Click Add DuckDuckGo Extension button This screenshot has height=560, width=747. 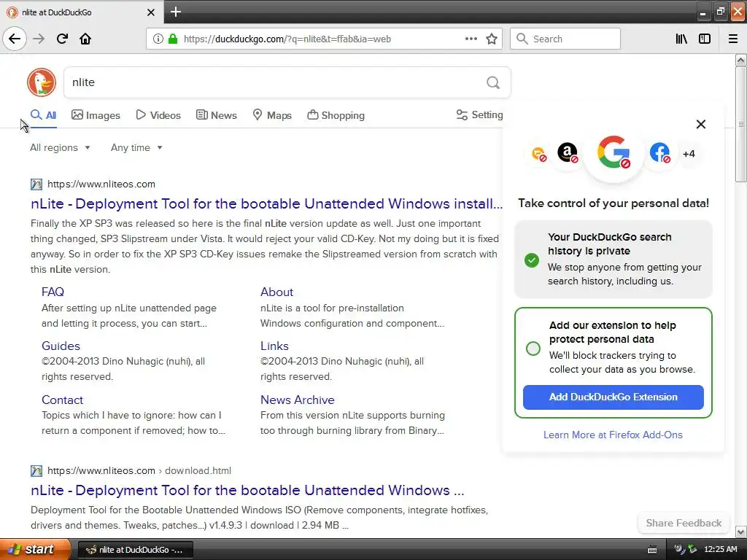tap(613, 397)
